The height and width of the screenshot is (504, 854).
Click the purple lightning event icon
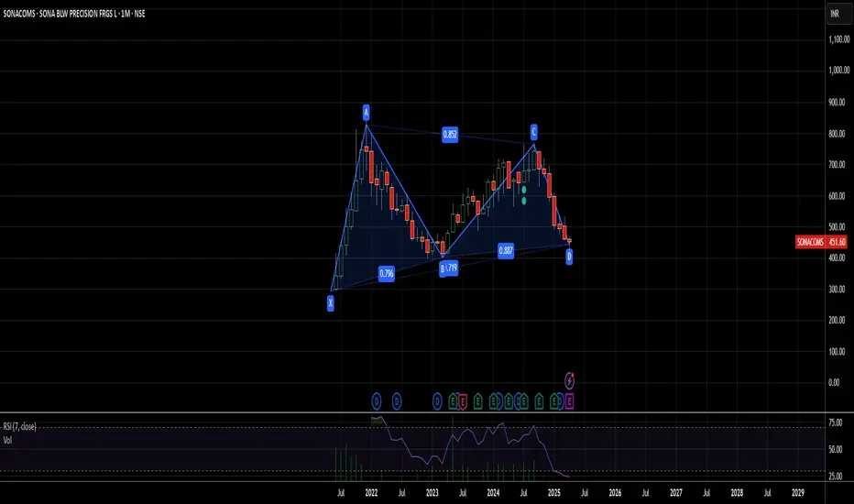click(570, 380)
